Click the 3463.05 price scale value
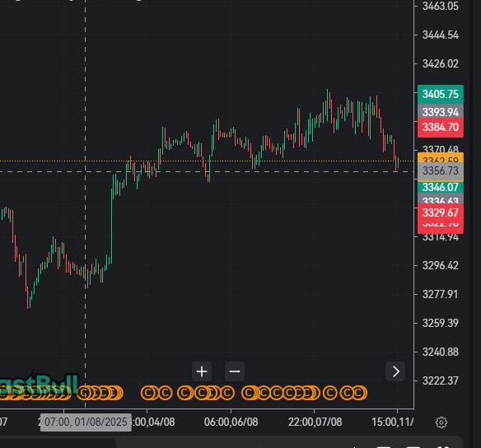The image size is (481, 448). point(441,6)
